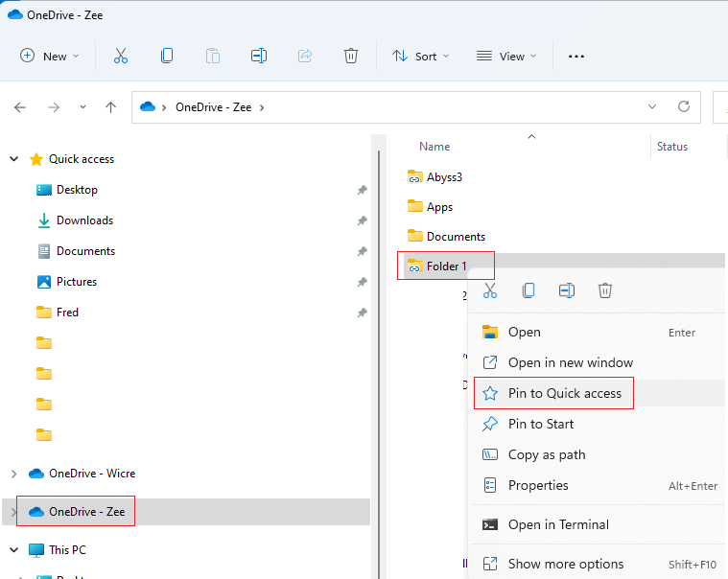The height and width of the screenshot is (579, 728).
Task: Select Documents in Quick access
Action: 86,251
